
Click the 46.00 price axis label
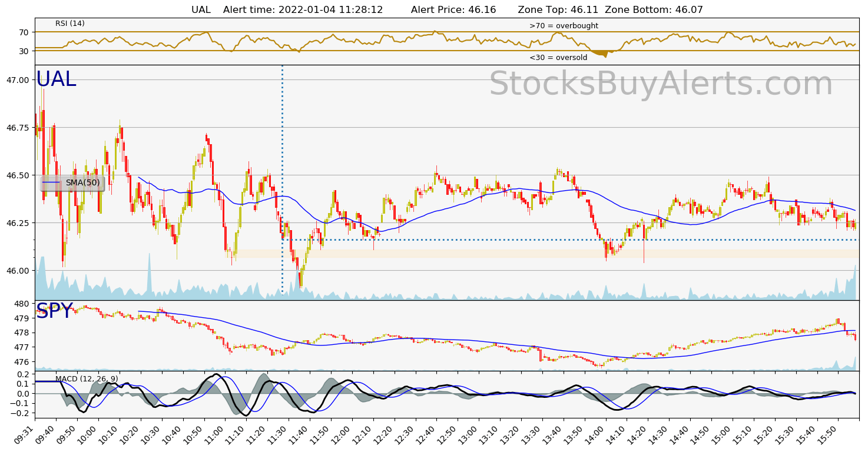pyautogui.click(x=19, y=271)
